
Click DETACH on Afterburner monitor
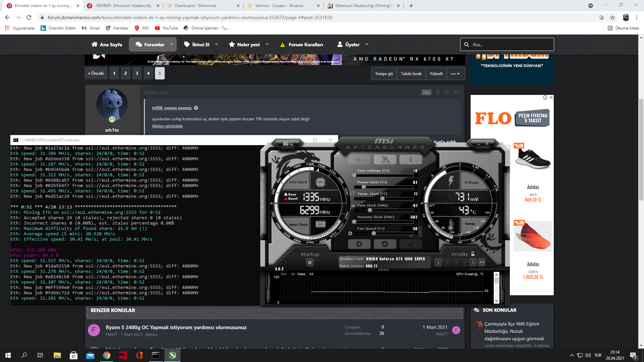[384, 270]
